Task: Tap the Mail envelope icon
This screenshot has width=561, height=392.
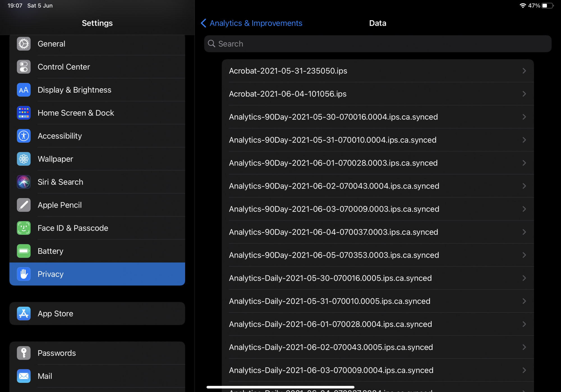Action: 24,376
